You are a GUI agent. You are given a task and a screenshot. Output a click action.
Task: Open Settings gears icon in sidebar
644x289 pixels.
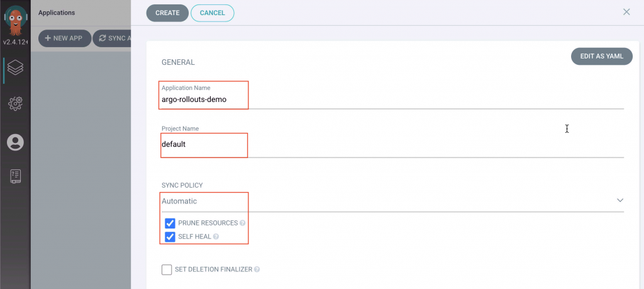15,104
